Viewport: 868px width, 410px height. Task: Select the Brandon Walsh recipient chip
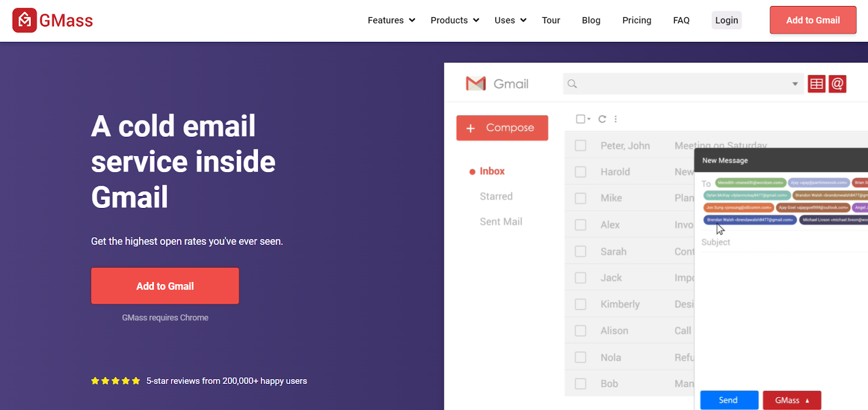point(830,195)
